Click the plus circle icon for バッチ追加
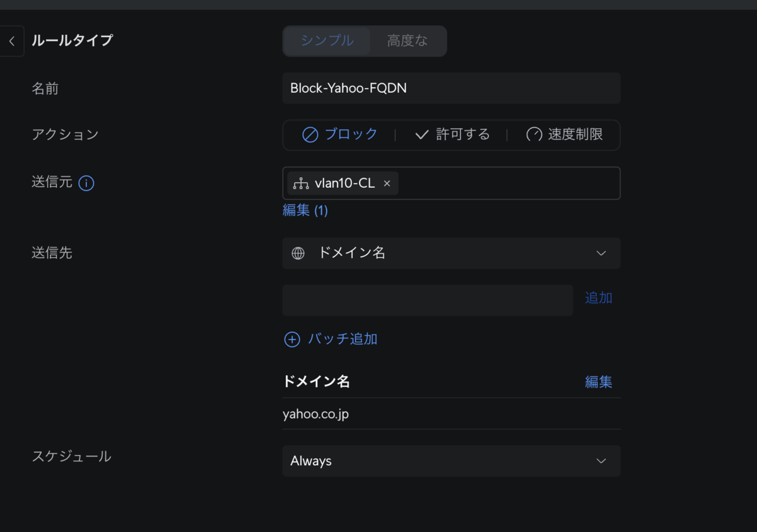757x532 pixels. (292, 340)
